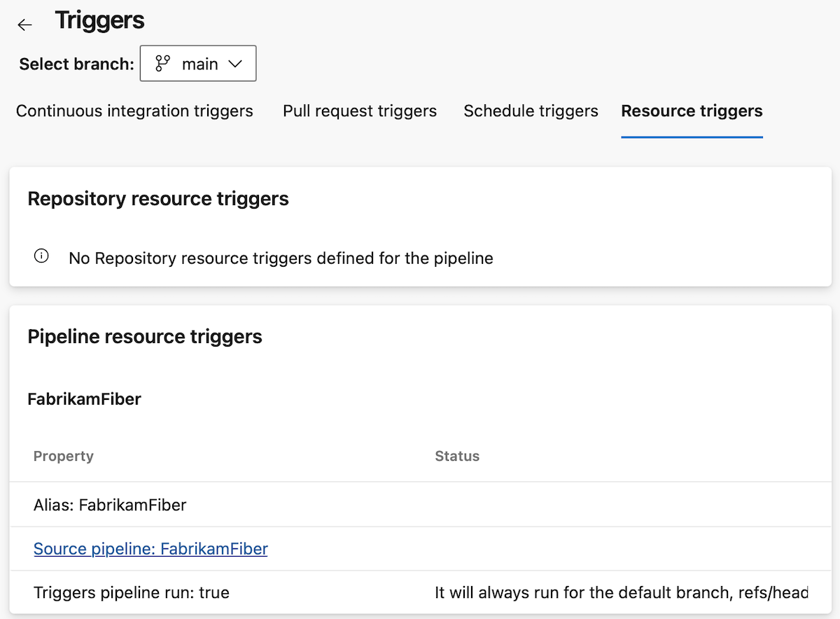Switch to the Pull request triggers tab
The width and height of the screenshot is (840, 619).
pyautogui.click(x=360, y=111)
